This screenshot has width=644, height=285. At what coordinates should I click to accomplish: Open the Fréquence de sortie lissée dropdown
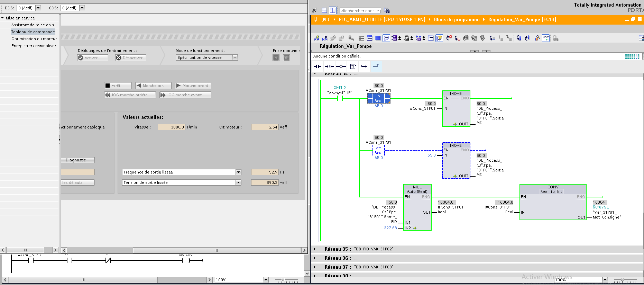pos(238,172)
